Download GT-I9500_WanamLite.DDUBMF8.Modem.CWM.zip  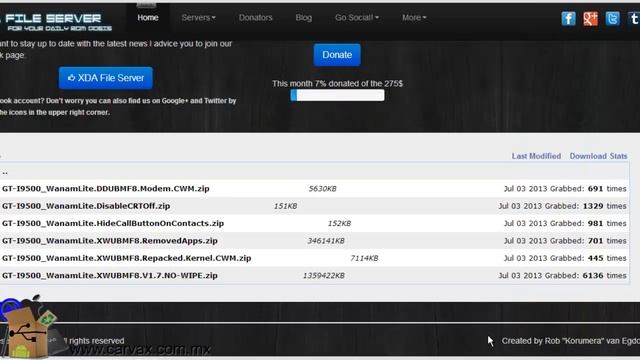(x=106, y=189)
